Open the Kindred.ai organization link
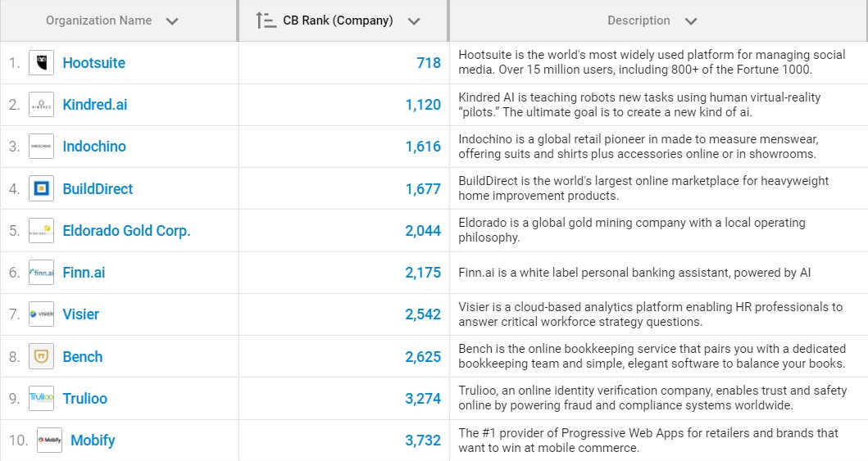The image size is (868, 461). [x=94, y=105]
